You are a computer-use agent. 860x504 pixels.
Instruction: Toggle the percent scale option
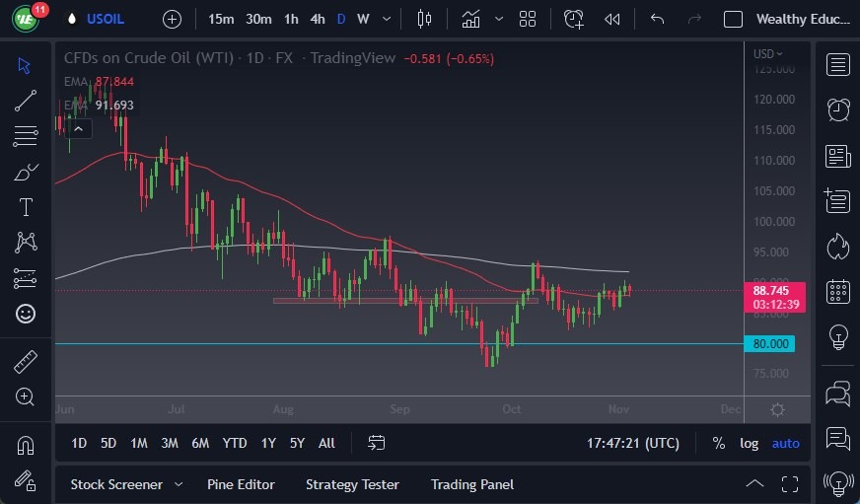click(x=719, y=443)
